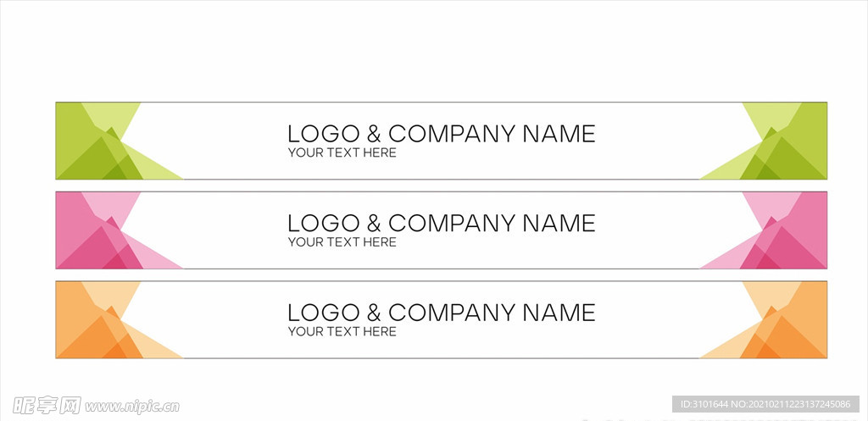This screenshot has height=421, width=868.
Task: Click the word COMPANY in the orange banner
Action: pyautogui.click(x=451, y=313)
